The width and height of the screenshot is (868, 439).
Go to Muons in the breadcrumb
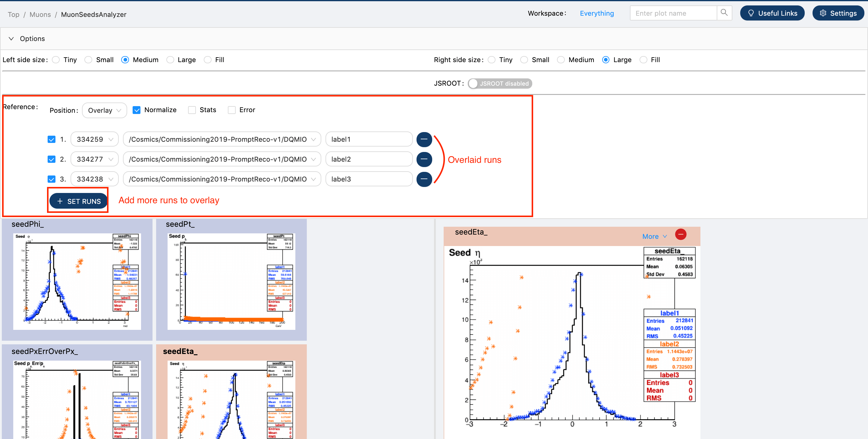click(40, 14)
